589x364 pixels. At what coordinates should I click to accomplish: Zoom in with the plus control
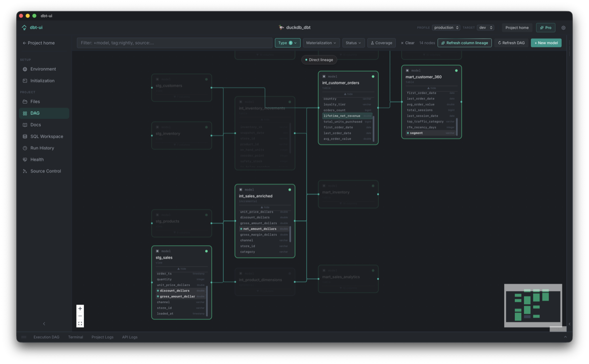click(x=80, y=309)
